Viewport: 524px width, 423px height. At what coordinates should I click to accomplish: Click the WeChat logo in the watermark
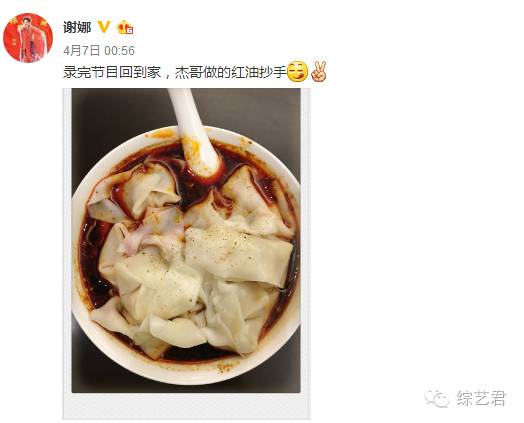[x=437, y=398]
